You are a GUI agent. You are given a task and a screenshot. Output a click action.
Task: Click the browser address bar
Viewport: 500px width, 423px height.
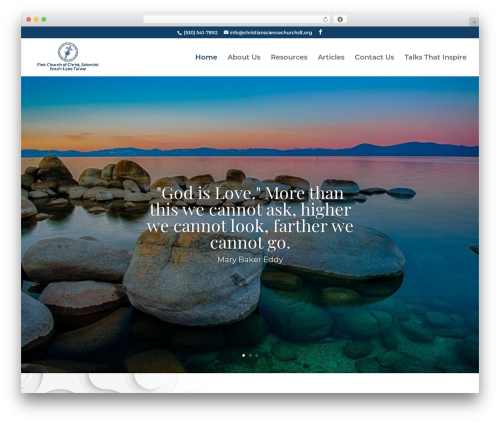[237, 19]
